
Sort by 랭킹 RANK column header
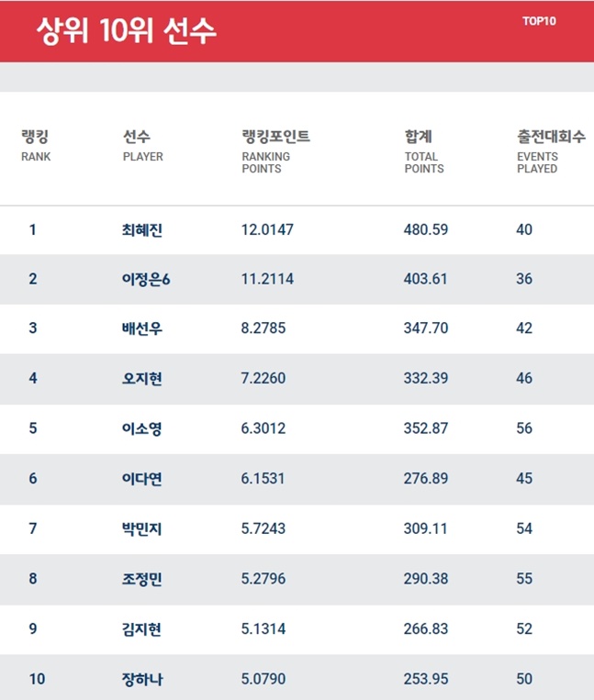pos(36,146)
